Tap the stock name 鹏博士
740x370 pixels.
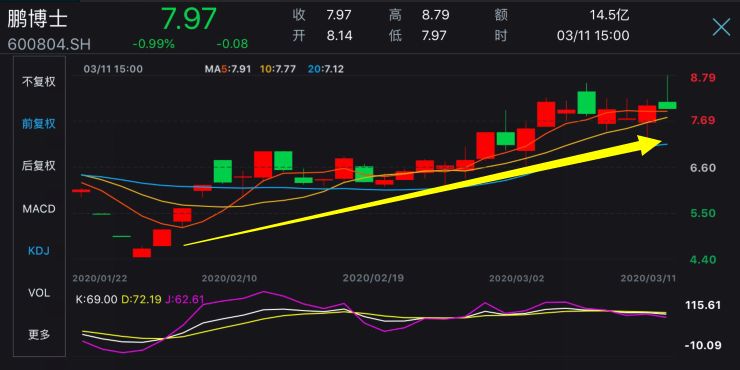click(x=37, y=19)
